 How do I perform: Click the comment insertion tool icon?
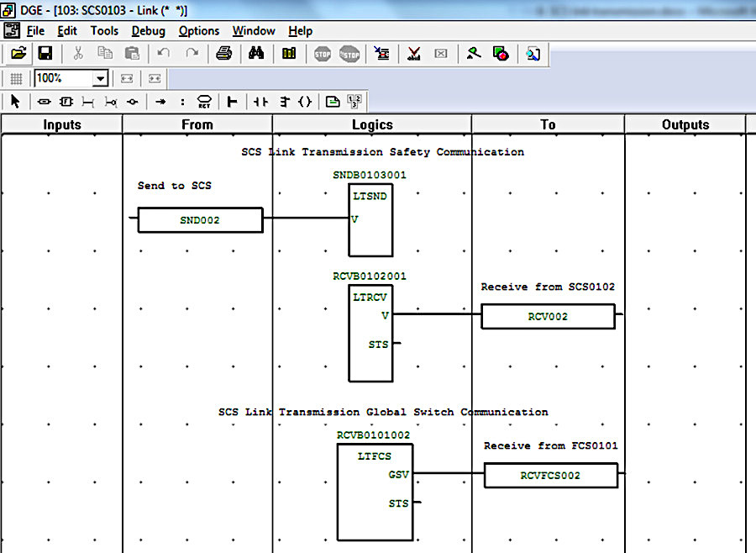pos(333,102)
